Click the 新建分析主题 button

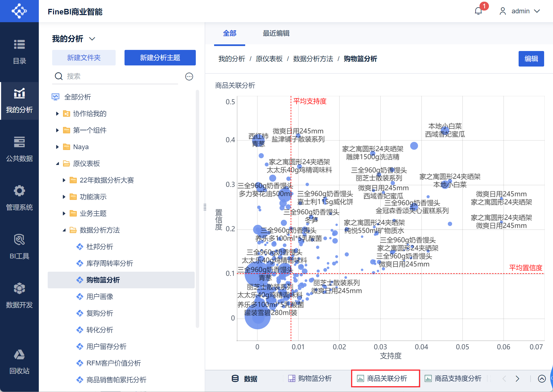tap(160, 58)
